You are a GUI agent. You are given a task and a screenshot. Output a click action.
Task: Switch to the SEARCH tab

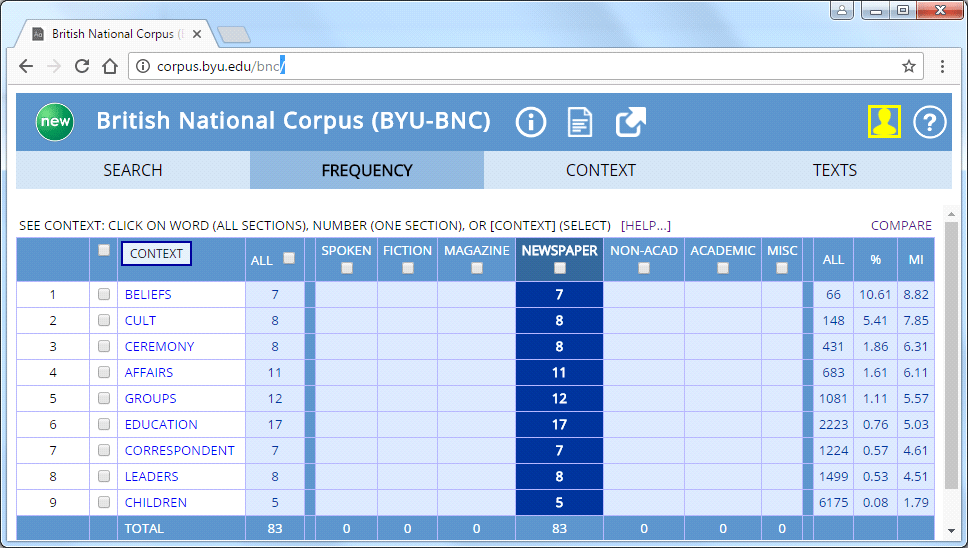coord(132,170)
